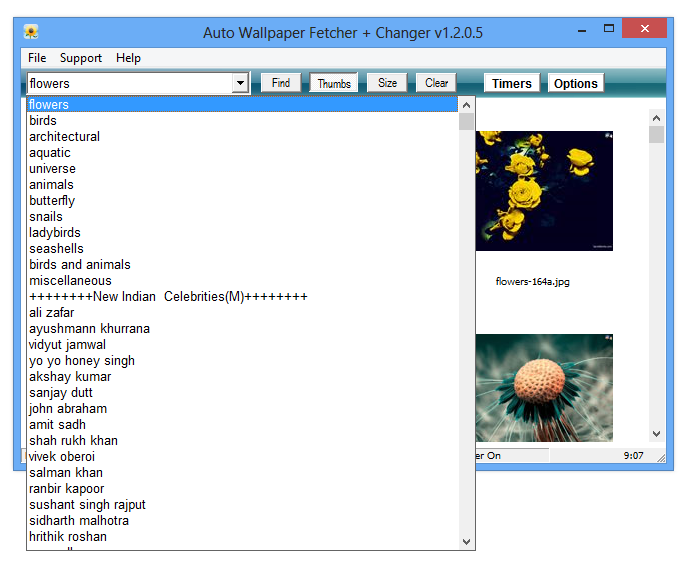Click the dandelion wallpaper thumbnail

(x=544, y=388)
